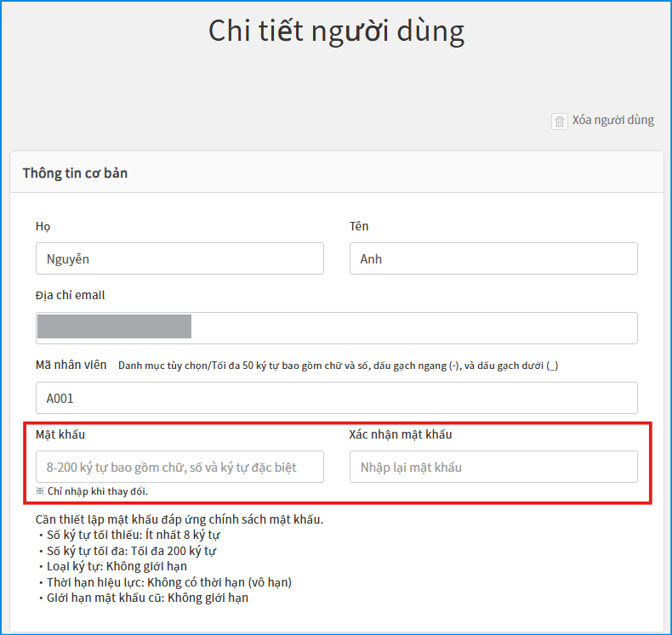Focus the "Họ" field containing Nguyễn
This screenshot has width=672, height=635.
(x=179, y=258)
